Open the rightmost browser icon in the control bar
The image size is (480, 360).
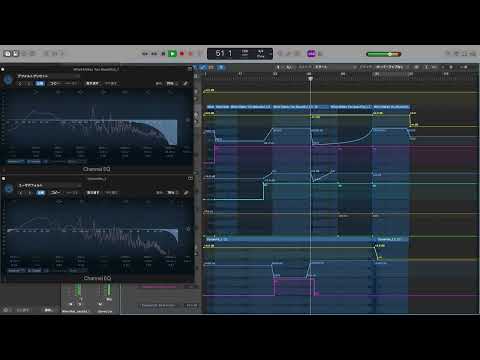[473, 53]
